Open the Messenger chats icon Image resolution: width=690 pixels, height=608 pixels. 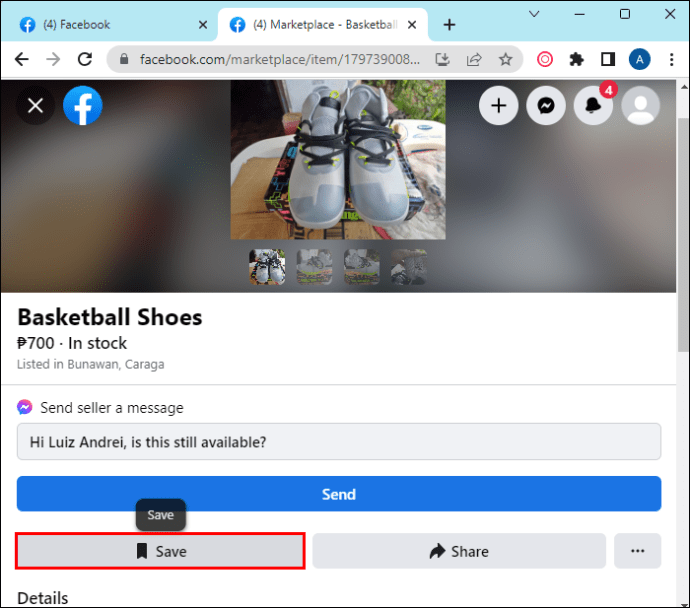(x=546, y=106)
